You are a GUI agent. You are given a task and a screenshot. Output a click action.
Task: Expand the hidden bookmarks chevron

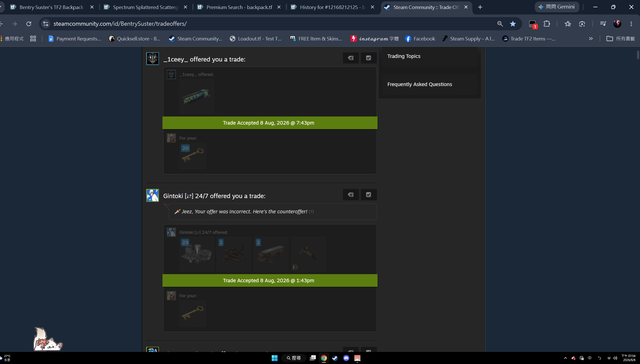pyautogui.click(x=590, y=39)
